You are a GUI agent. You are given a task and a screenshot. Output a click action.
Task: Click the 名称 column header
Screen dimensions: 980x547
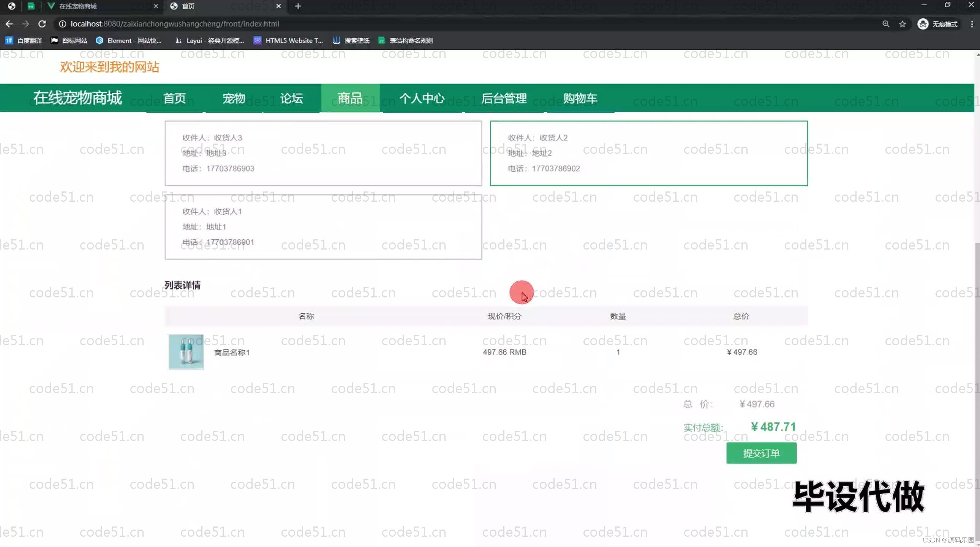306,316
